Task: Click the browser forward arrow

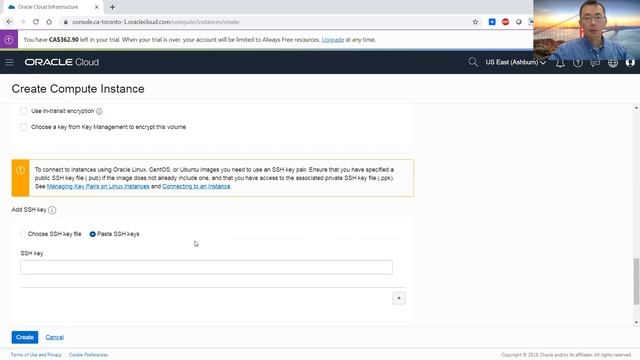Action: [22, 22]
